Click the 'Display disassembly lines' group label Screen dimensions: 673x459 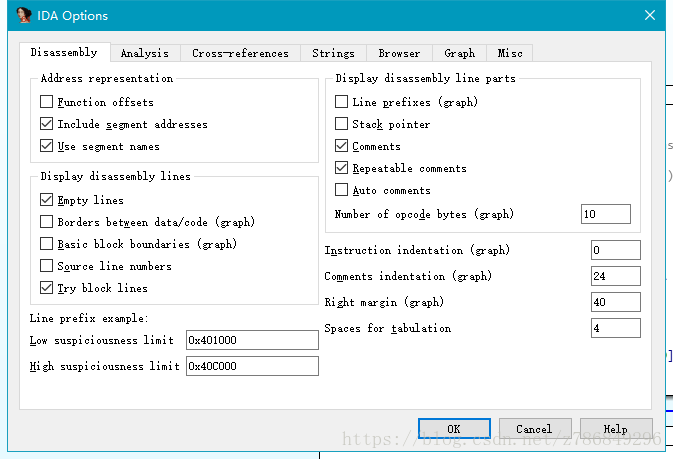[115, 176]
